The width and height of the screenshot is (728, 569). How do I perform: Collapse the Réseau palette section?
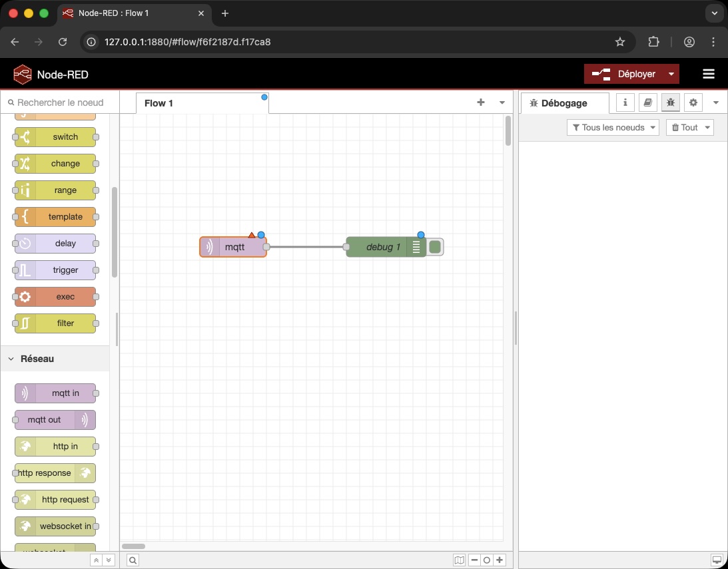click(x=11, y=359)
